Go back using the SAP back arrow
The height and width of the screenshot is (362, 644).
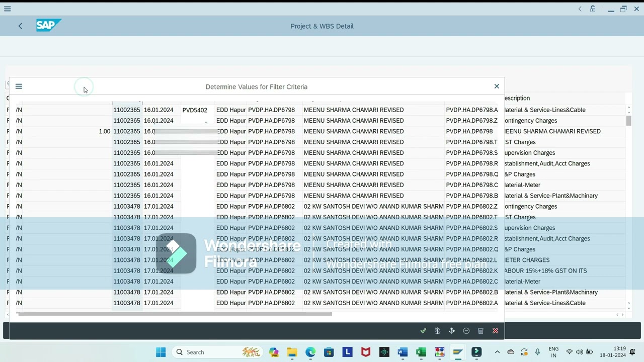(20, 26)
